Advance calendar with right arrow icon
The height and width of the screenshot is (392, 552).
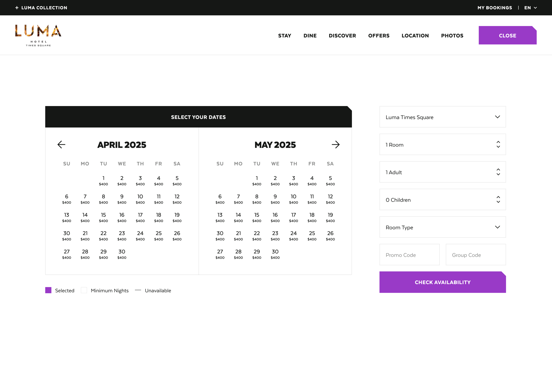[335, 145]
